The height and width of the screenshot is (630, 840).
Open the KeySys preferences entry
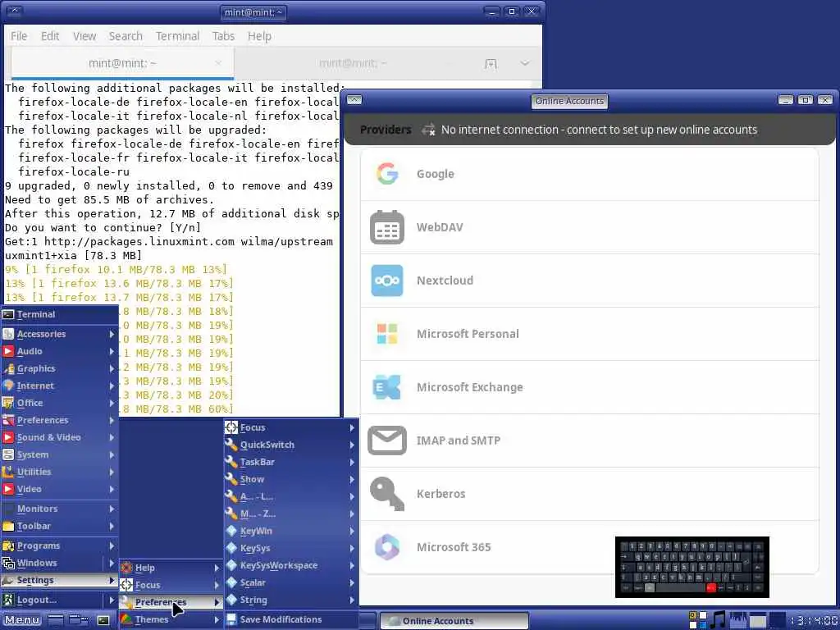click(291, 548)
